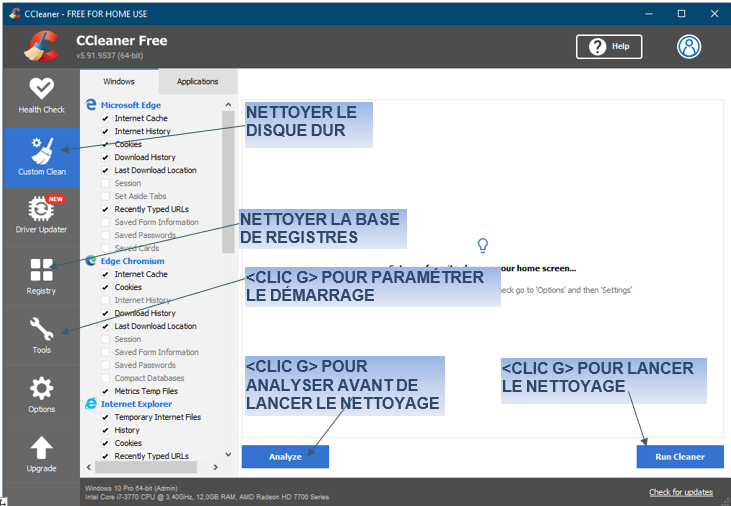Viewport: 731px width, 506px height.
Task: Click the vertical scrollbar thumb
Action: pyautogui.click(x=228, y=182)
